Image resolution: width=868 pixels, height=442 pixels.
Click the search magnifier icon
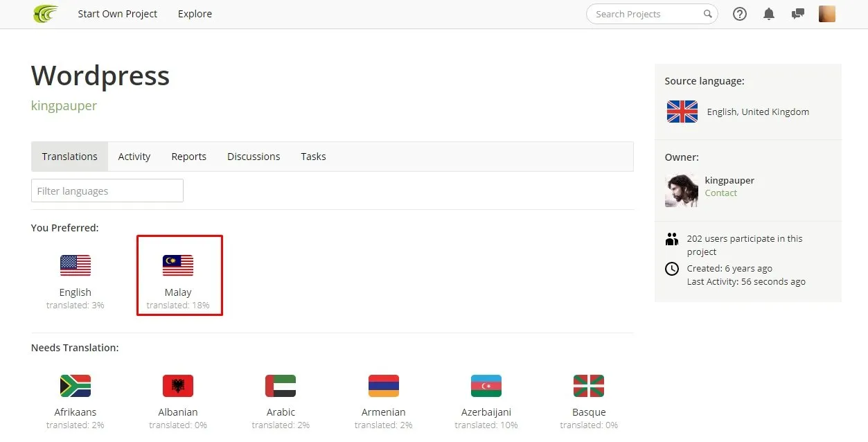[707, 14]
